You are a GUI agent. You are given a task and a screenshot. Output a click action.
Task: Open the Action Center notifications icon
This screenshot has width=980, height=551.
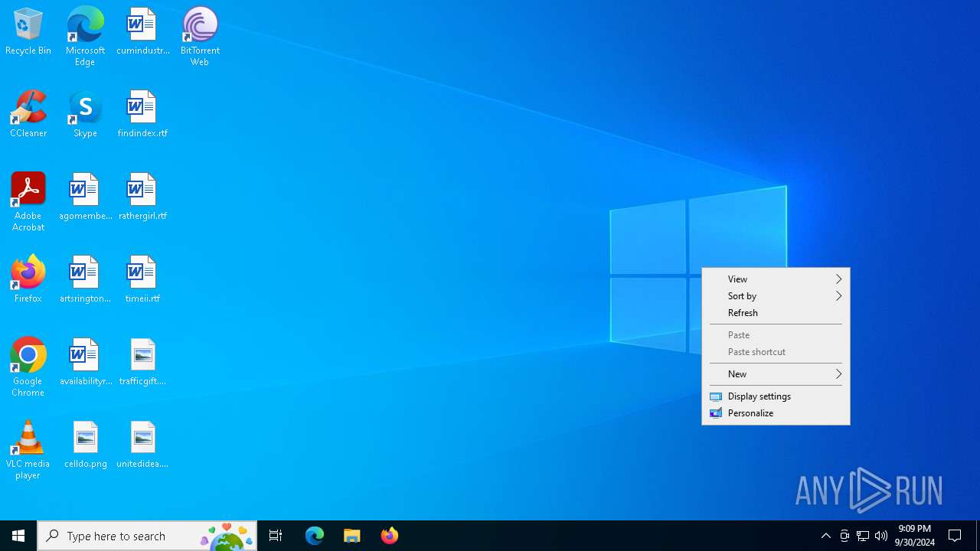point(955,536)
